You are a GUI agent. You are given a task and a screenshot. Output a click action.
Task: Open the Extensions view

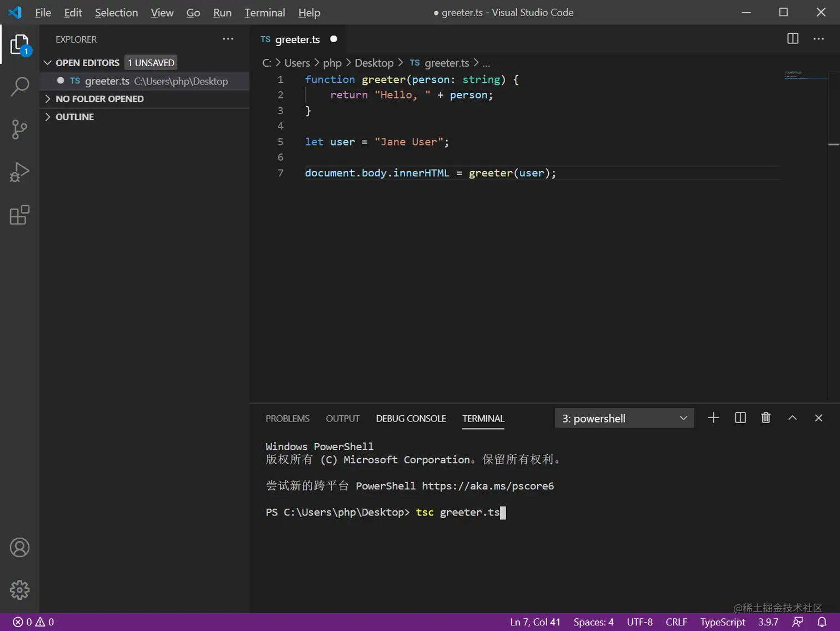19,215
